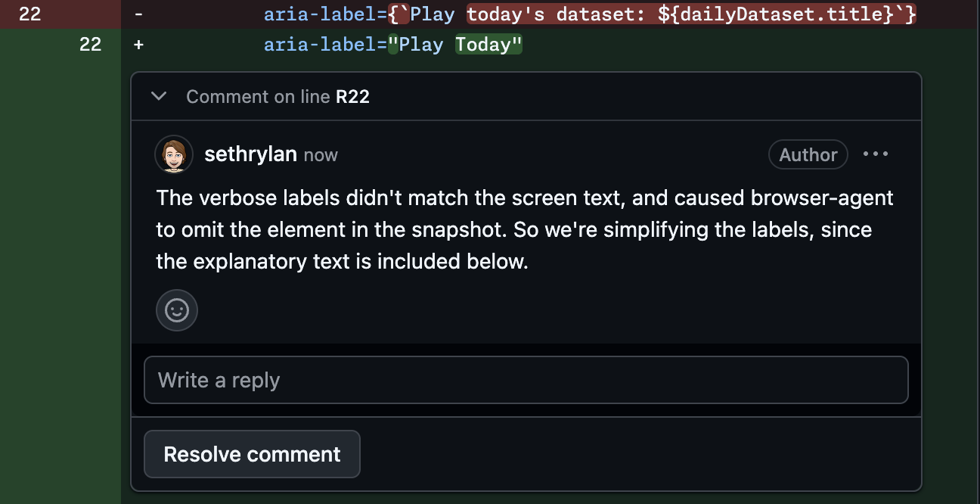Collapse the comment thread with the chevron

(x=159, y=96)
